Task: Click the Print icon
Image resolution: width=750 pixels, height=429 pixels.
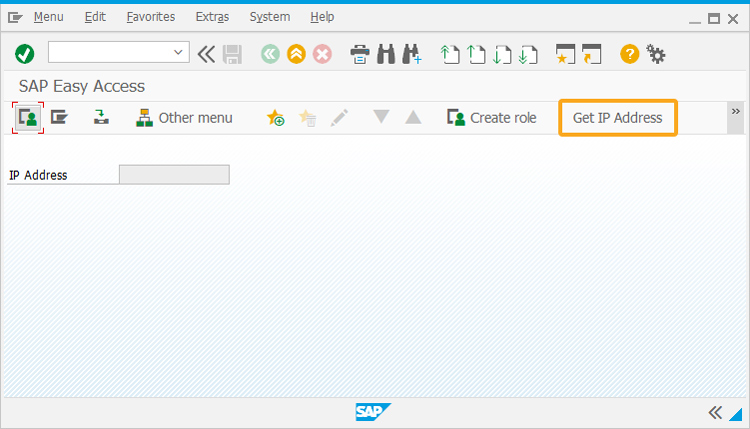Action: (x=360, y=54)
